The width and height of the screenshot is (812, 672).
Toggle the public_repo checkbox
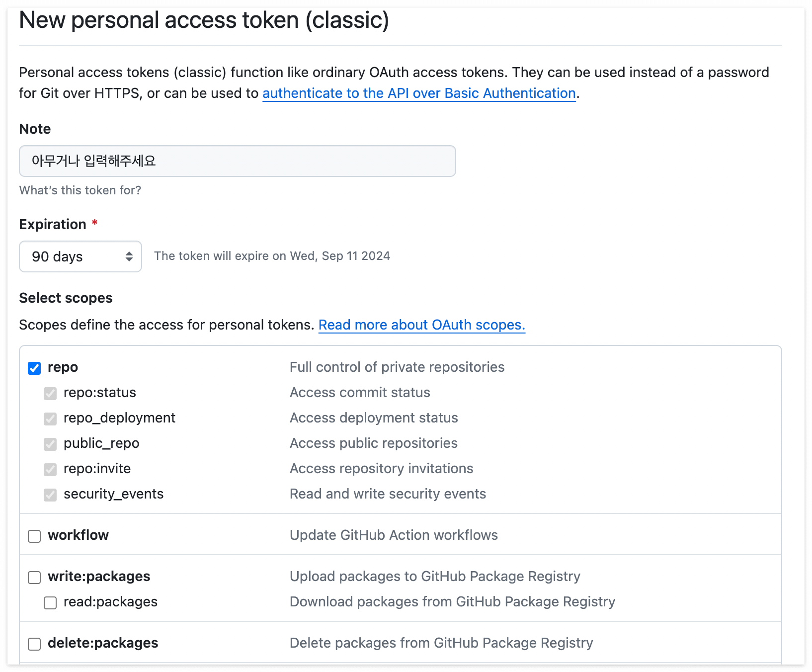(x=50, y=444)
